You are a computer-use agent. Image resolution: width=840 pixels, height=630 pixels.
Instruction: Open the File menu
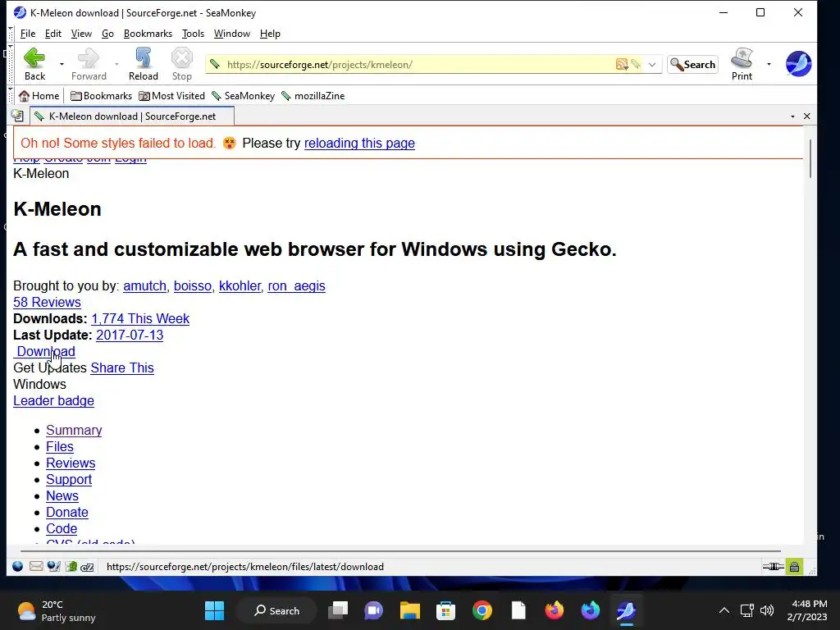pyautogui.click(x=28, y=33)
